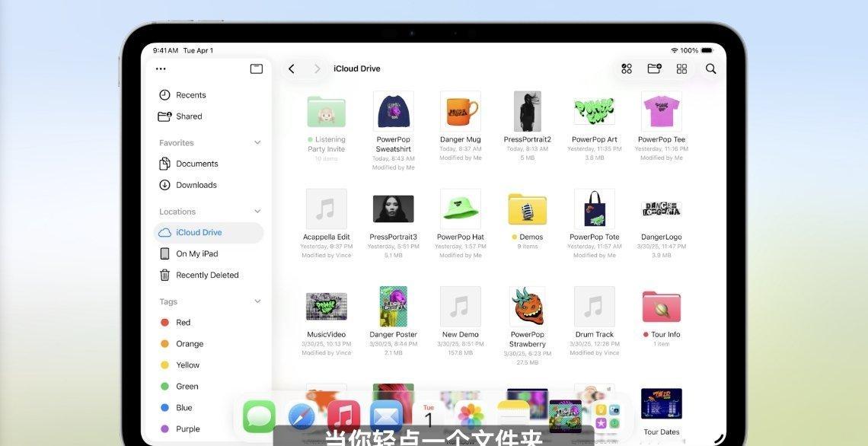Open the PressPortrait3 photo
The image size is (868, 446).
[394, 209]
